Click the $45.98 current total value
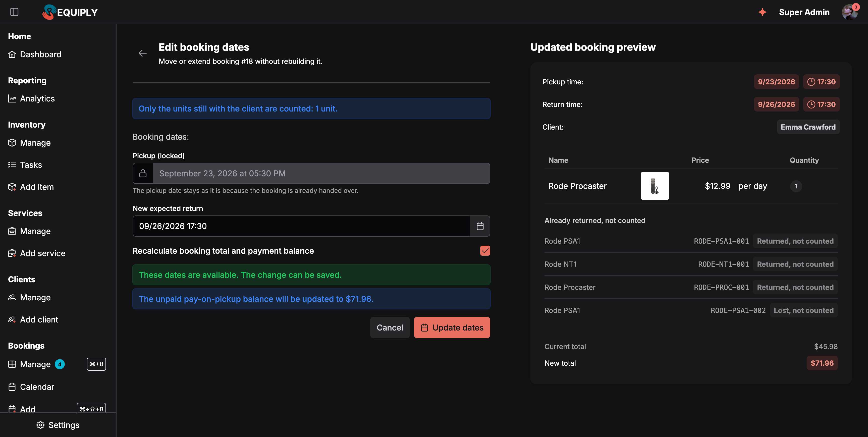 826,347
